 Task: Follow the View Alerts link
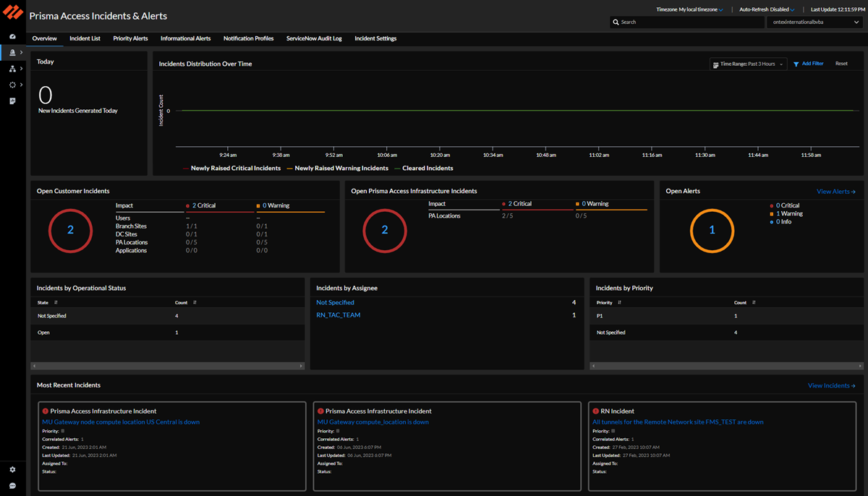pyautogui.click(x=835, y=192)
